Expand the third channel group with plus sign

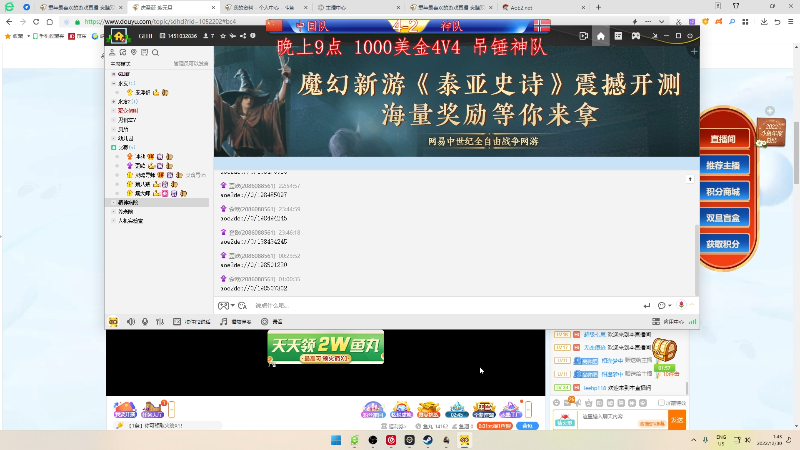tap(113, 102)
